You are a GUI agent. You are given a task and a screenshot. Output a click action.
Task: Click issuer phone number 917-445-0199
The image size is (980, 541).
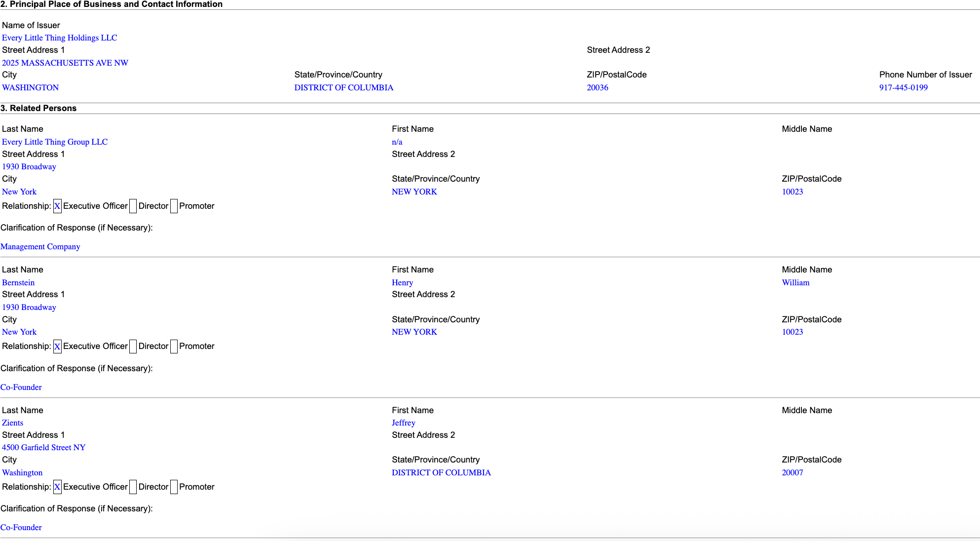903,87
